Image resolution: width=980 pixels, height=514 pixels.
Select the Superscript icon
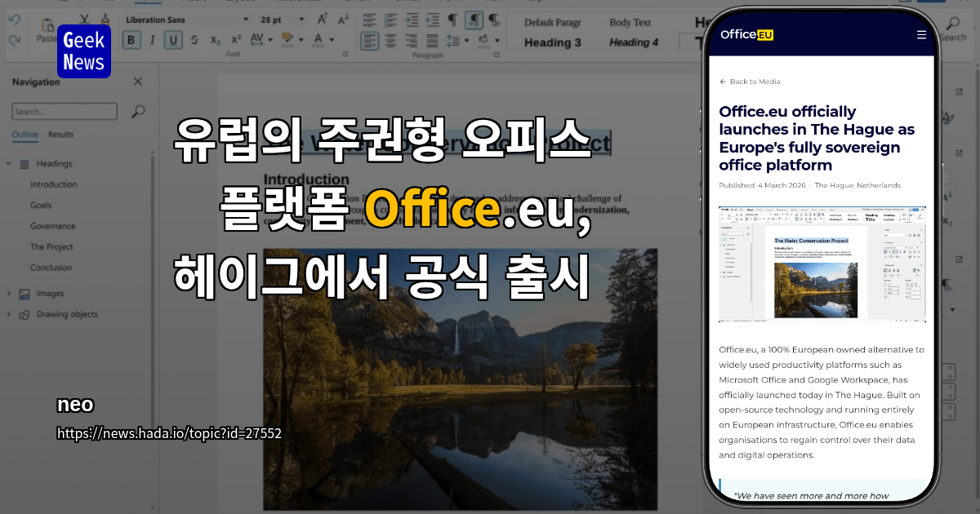click(x=235, y=38)
